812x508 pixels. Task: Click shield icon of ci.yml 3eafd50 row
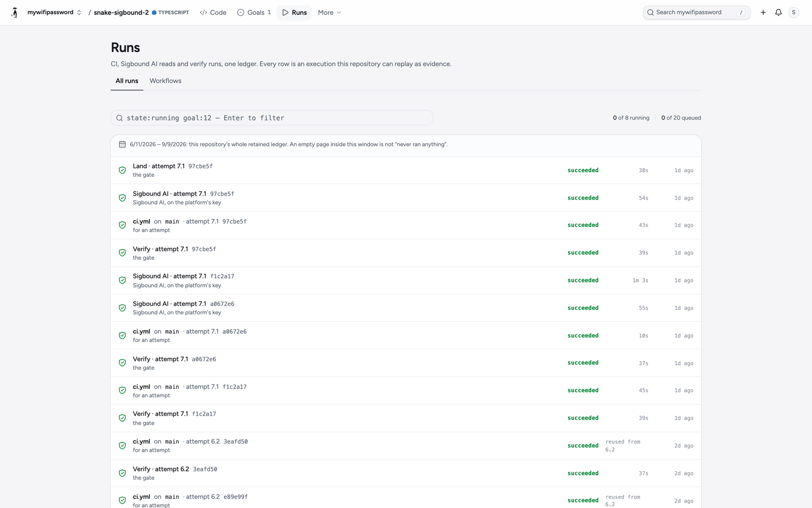tap(122, 446)
